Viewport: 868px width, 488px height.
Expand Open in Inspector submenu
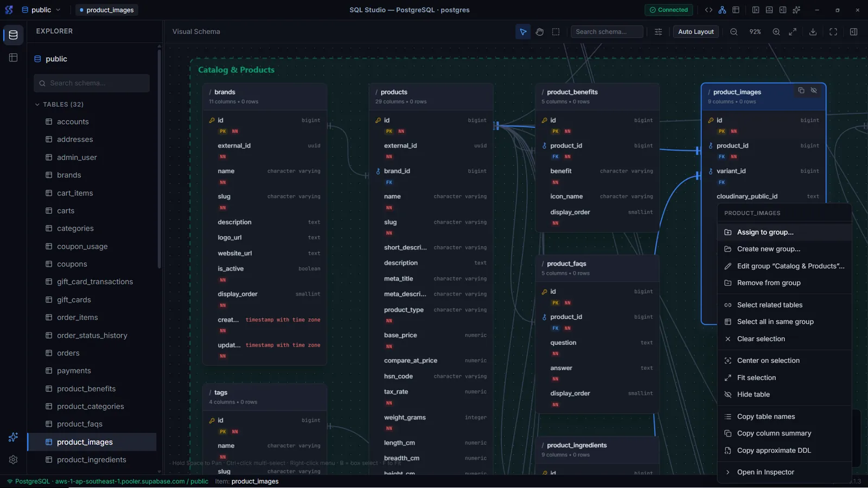(x=784, y=472)
